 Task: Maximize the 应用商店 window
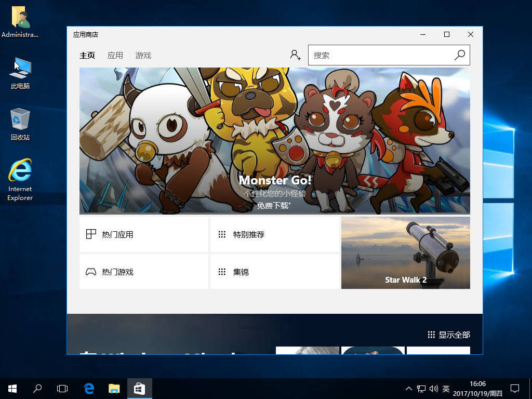pos(447,34)
